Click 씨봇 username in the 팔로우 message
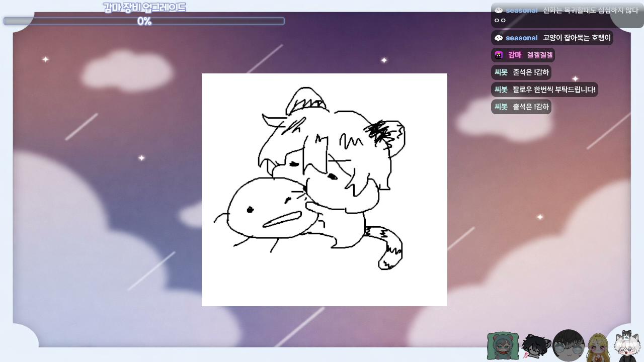Viewport: 644px width, 362px height. (501, 89)
